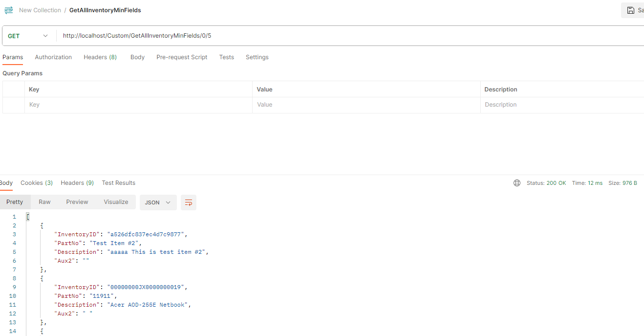Go to the Tests tab
Image resolution: width=644 pixels, height=336 pixels.
pos(226,57)
